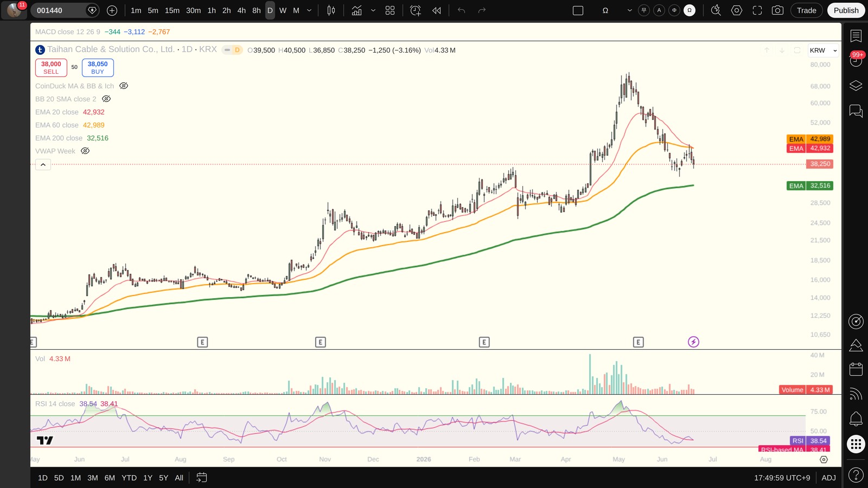The width and height of the screenshot is (868, 488).
Task: Click the Trade button
Action: (806, 10)
